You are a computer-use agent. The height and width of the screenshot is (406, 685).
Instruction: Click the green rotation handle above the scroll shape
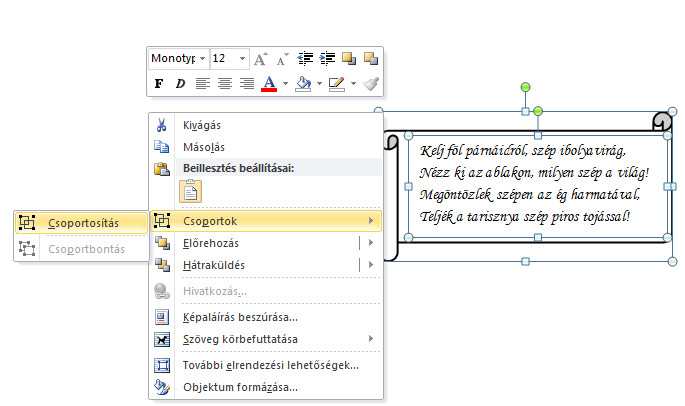(526, 87)
